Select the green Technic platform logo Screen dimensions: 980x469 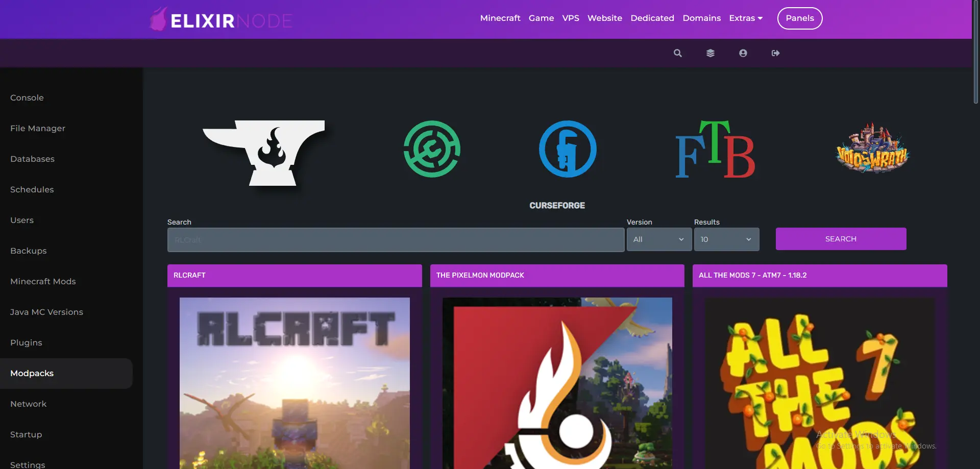click(x=432, y=149)
